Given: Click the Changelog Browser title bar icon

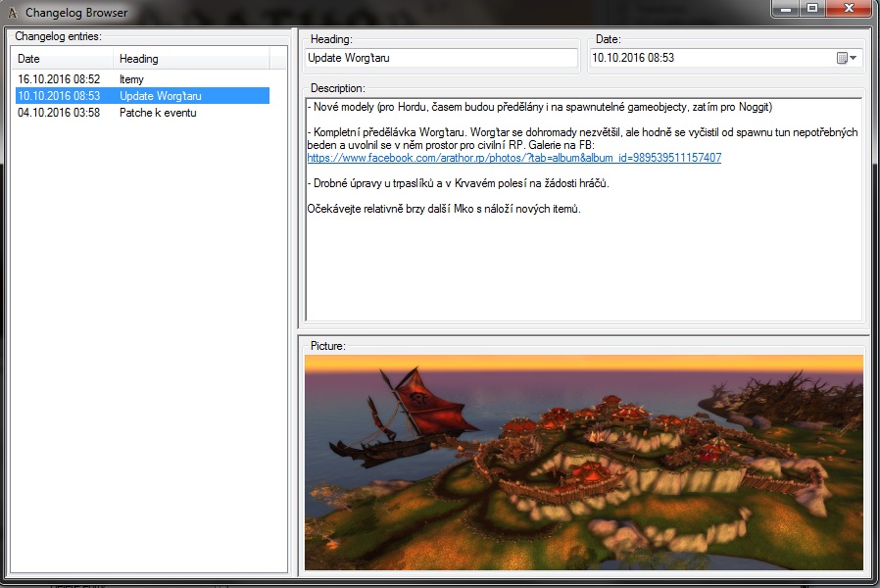Looking at the screenshot, I should tap(12, 13).
